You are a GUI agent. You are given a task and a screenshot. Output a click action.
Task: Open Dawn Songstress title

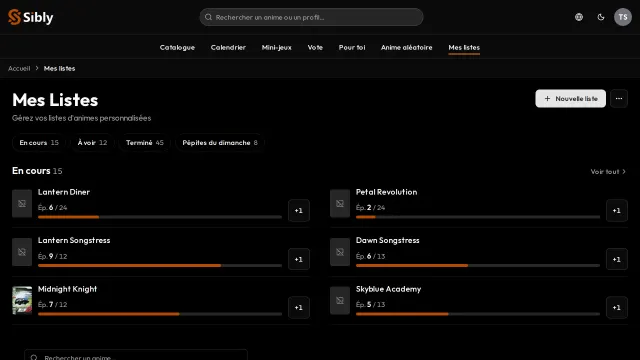coord(387,240)
